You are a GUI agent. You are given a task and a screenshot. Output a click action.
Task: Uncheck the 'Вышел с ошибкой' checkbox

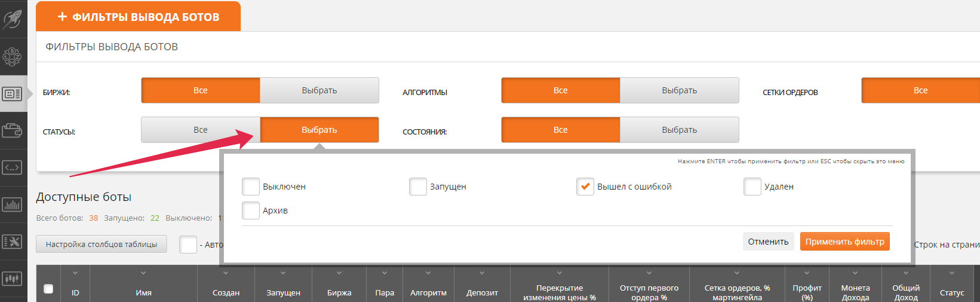point(585,187)
